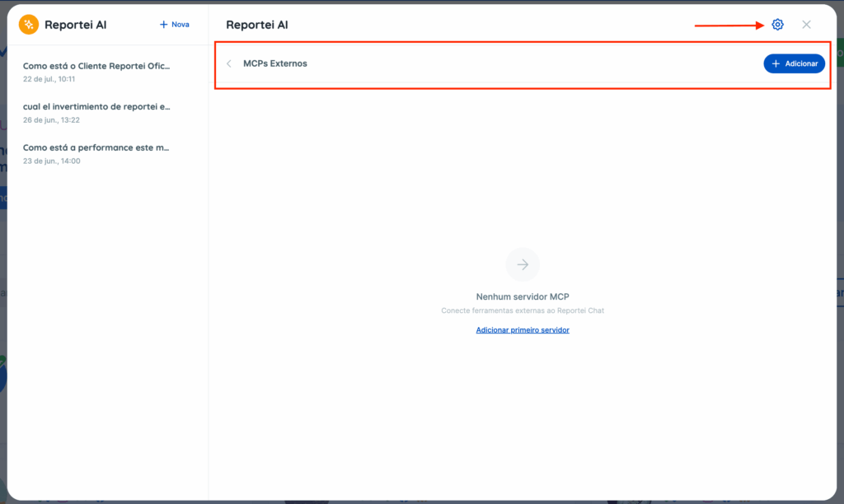Click the date '26 de jun., 13:22'
This screenshot has height=504, width=844.
click(x=51, y=120)
